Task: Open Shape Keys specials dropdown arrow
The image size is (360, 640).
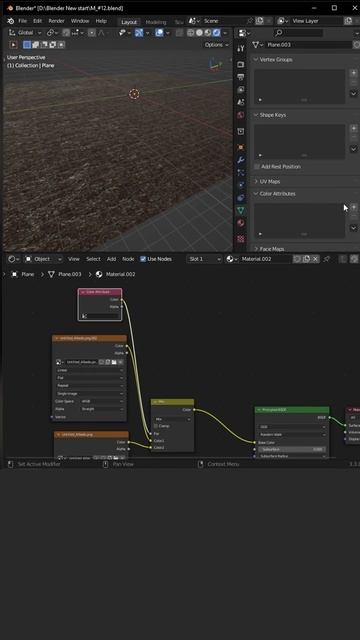Action: click(353, 149)
